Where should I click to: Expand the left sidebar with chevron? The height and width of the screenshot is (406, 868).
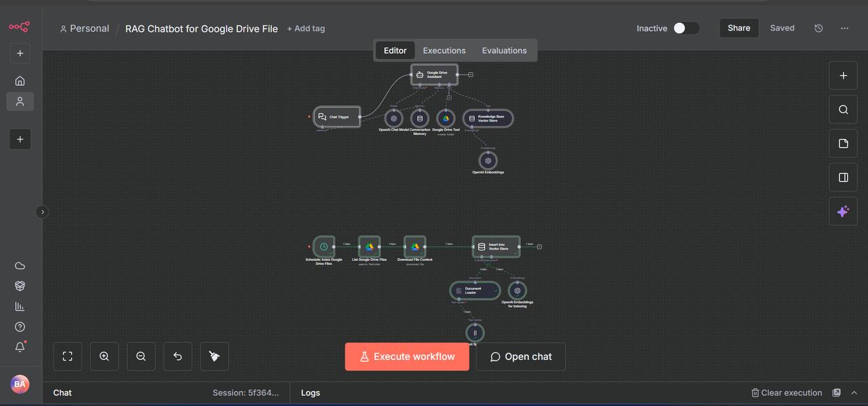[42, 212]
